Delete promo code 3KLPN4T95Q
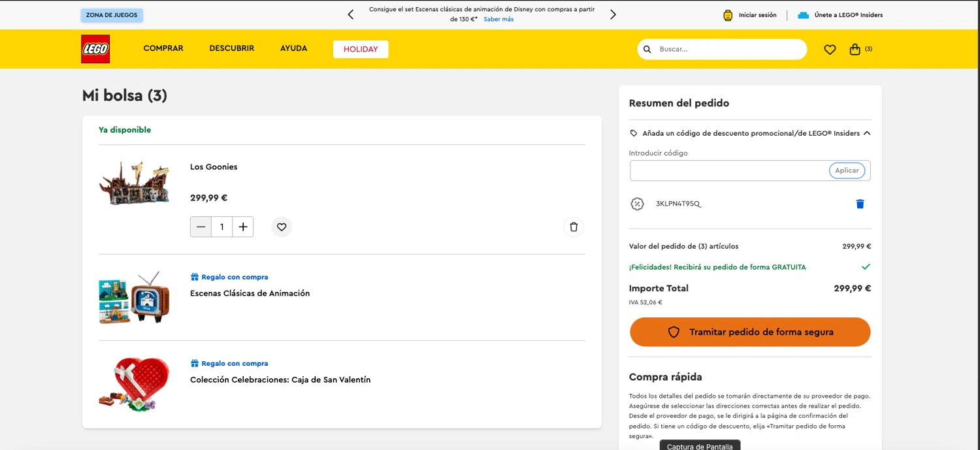Screen dimensions: 980x450 point(860,204)
